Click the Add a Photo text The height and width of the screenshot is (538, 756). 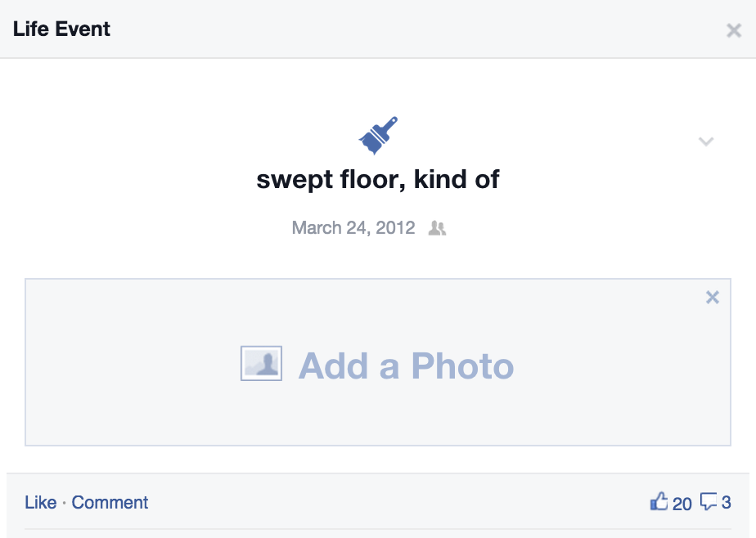coord(406,365)
